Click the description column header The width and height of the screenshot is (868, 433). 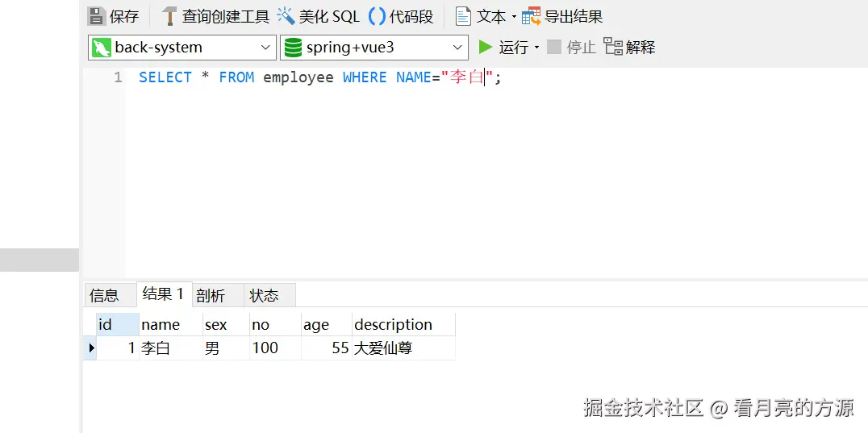point(403,324)
